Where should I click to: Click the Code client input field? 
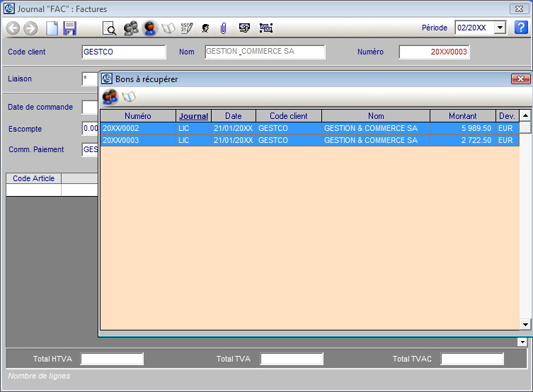[124, 52]
